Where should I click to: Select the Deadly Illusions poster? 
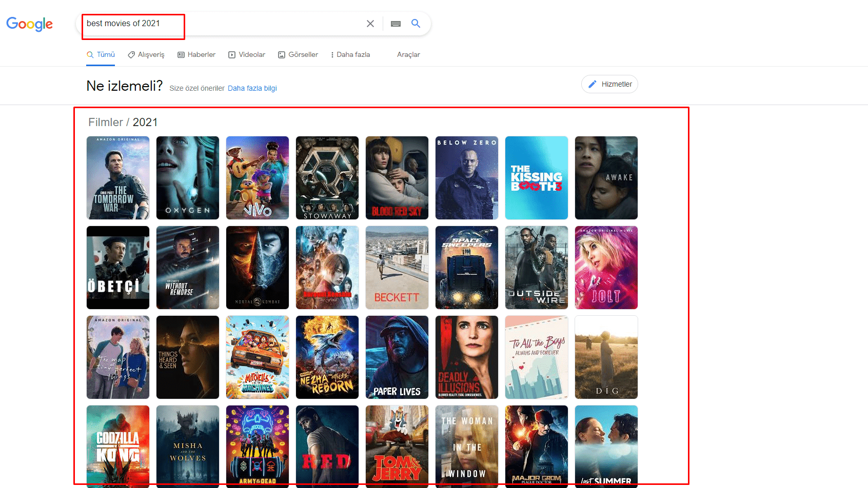tap(467, 357)
